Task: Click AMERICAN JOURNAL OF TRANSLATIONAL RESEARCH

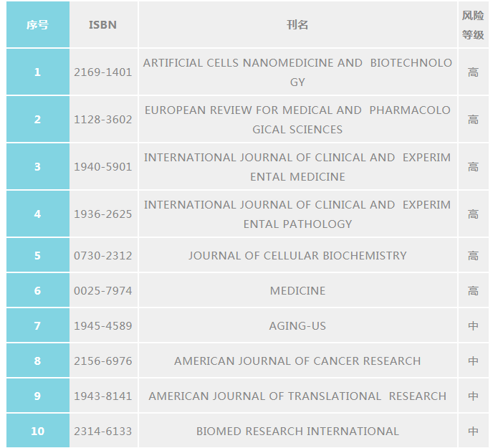Action: tap(297, 396)
